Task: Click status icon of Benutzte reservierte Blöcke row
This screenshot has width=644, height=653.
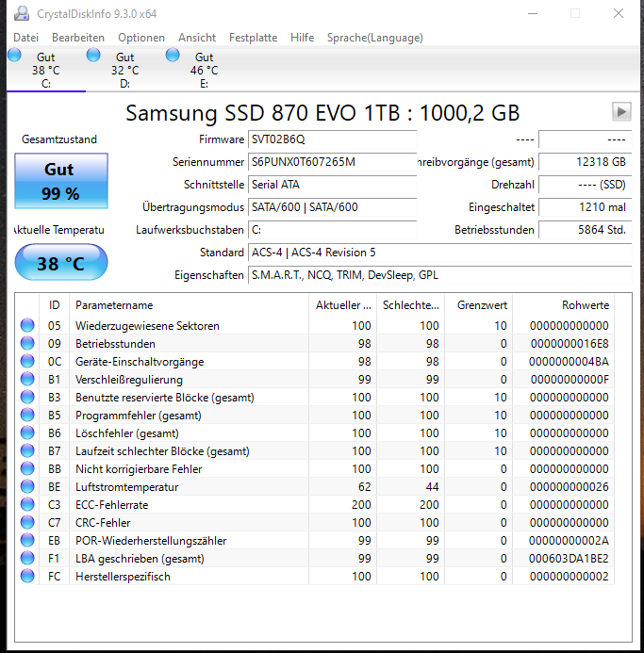Action: (27, 397)
